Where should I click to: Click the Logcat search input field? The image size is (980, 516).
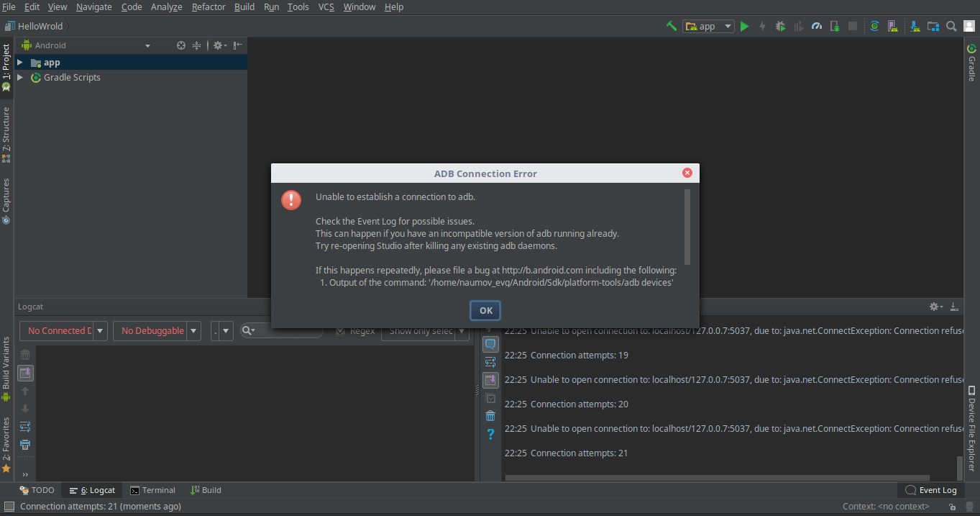(x=282, y=330)
